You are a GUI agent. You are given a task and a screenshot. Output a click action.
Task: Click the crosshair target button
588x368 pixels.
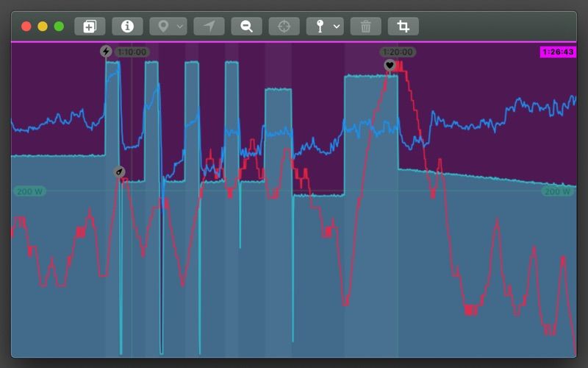284,26
